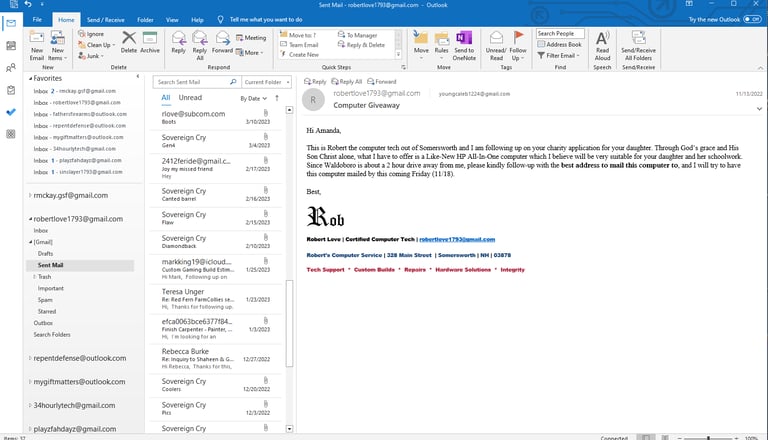Viewport: 768px width, 440px height.
Task: Create a New Email
Action: pos(37,46)
